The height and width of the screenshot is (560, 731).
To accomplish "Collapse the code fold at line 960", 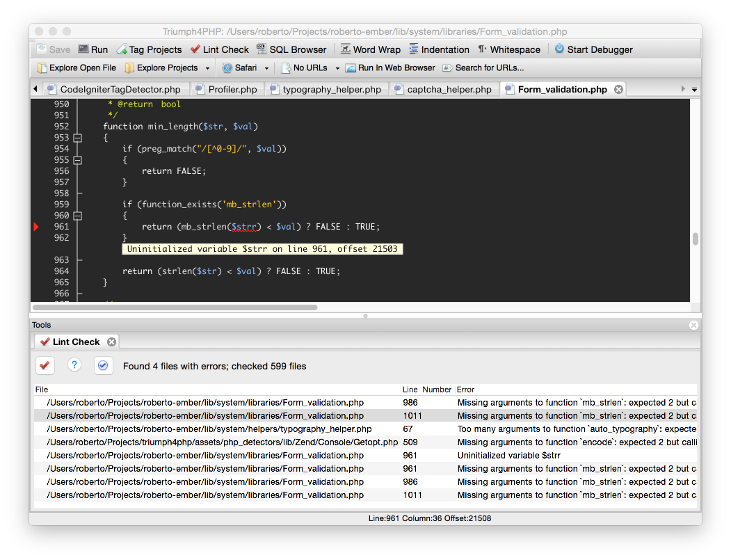I will click(x=78, y=216).
